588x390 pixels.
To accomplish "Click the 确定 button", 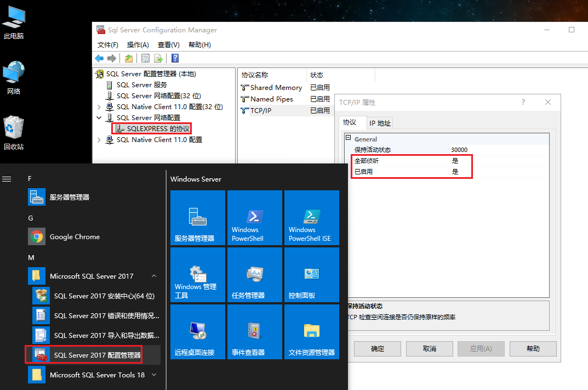I will tap(377, 348).
